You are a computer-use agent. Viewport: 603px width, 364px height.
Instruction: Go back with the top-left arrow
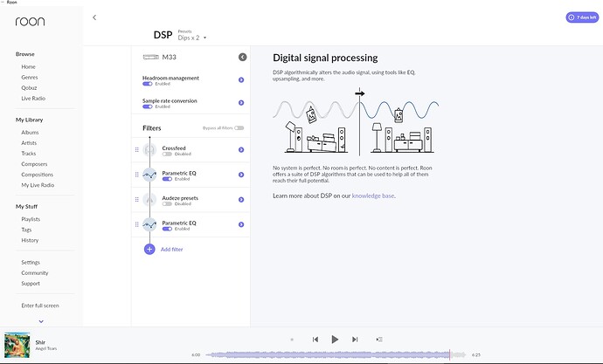click(x=94, y=17)
